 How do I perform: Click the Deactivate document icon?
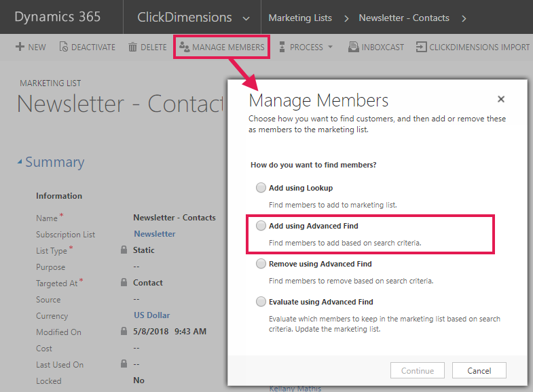pos(64,47)
